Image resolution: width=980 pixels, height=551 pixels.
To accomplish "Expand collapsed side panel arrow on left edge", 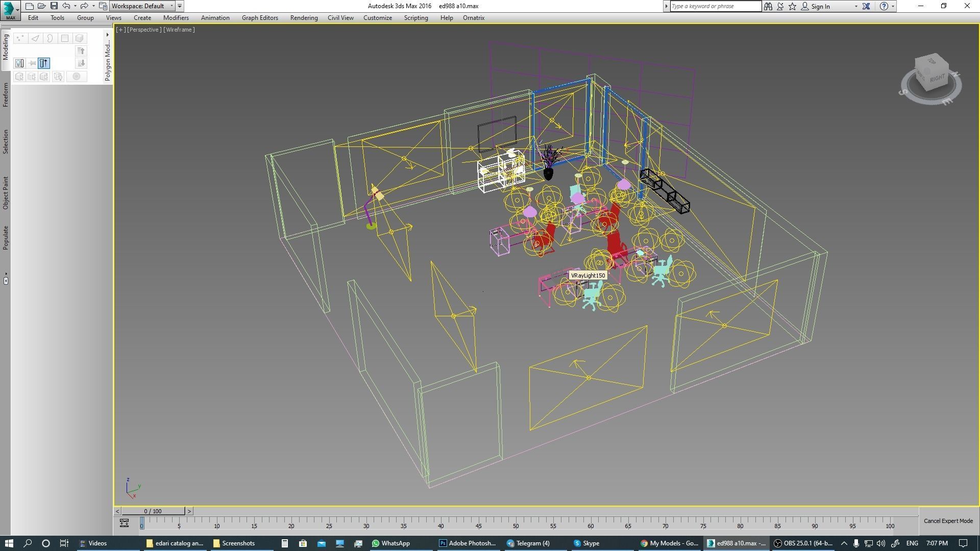I will 6,281.
